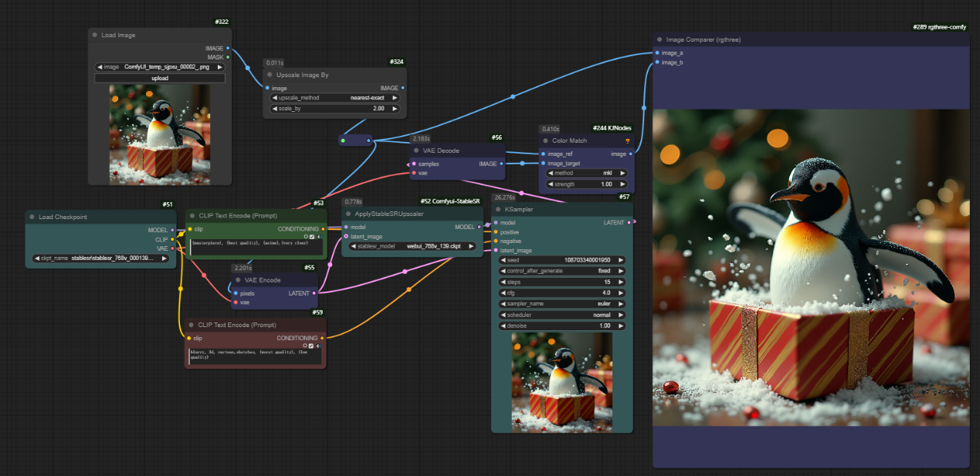Screen dimensions: 980x476
Task: Open the upscale_method dropdown showing nearest-exact
Action: (x=334, y=98)
